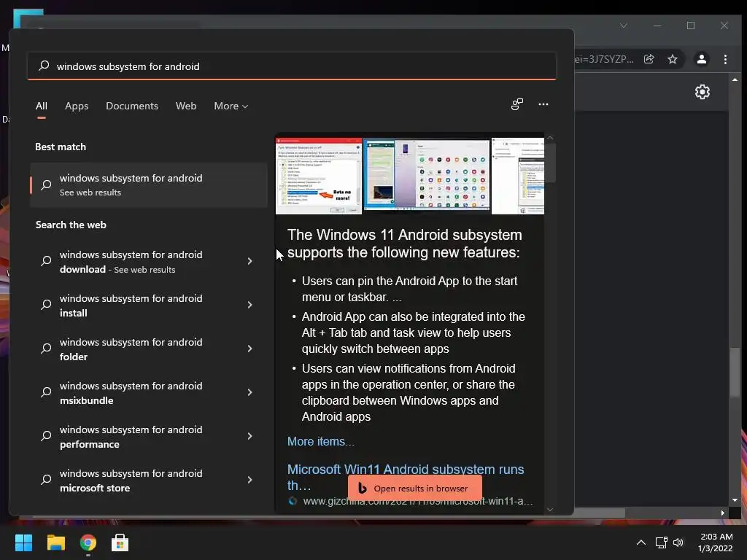Click preview pane scroll down arrow
747x560 pixels.
pyautogui.click(x=550, y=509)
